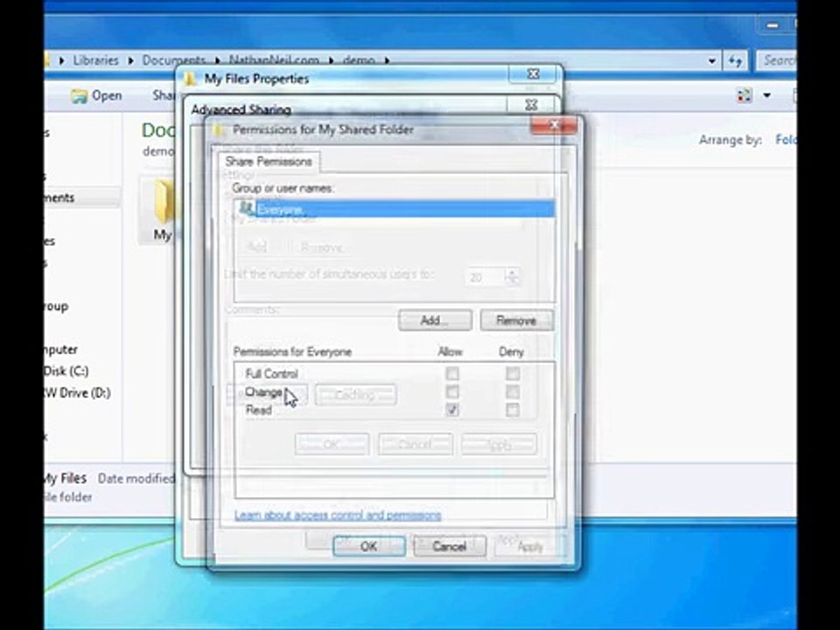840x630 pixels.
Task: Expand arrow after demo breadcrumb
Action: coord(387,60)
